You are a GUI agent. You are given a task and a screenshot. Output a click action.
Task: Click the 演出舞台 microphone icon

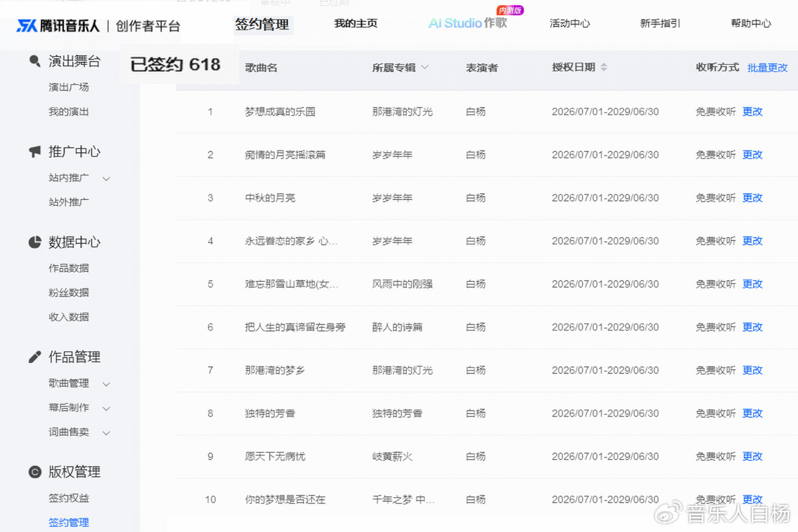point(35,61)
